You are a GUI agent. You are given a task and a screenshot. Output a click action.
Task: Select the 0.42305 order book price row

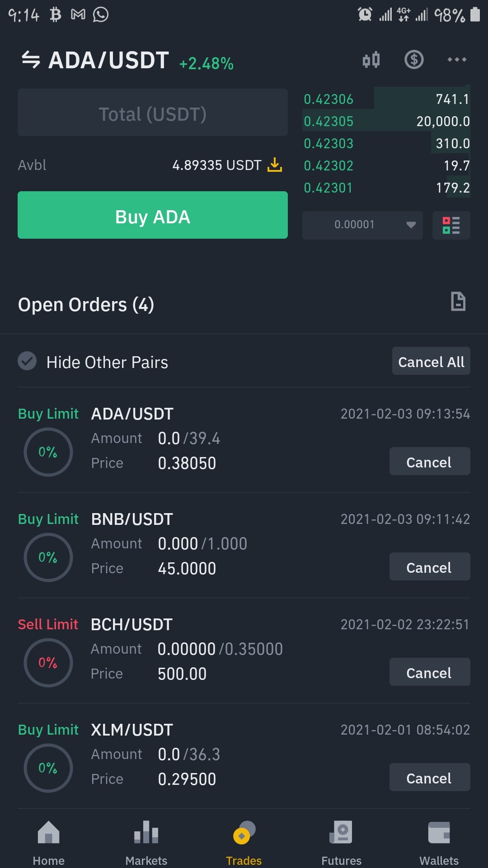click(x=386, y=121)
